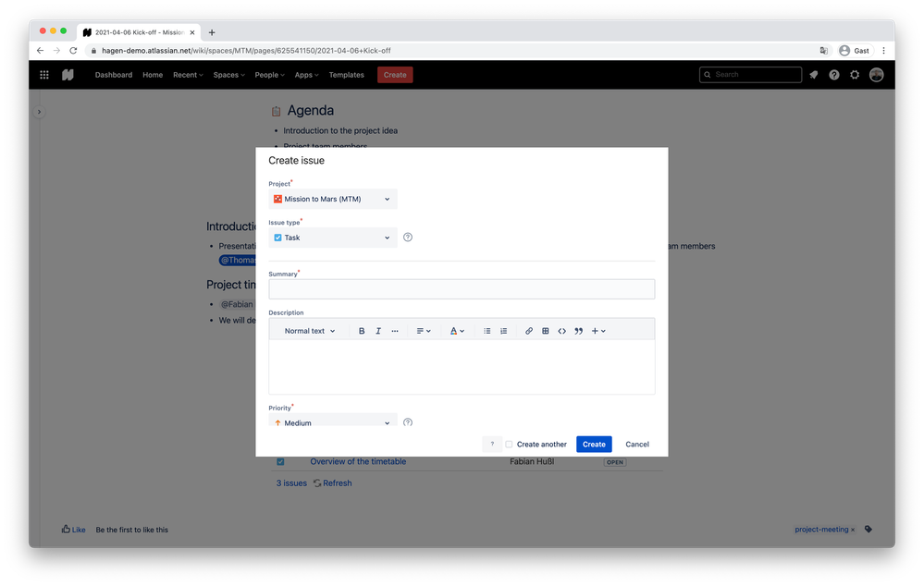Expand the Apps menu
The width and height of the screenshot is (924, 586).
coord(307,75)
